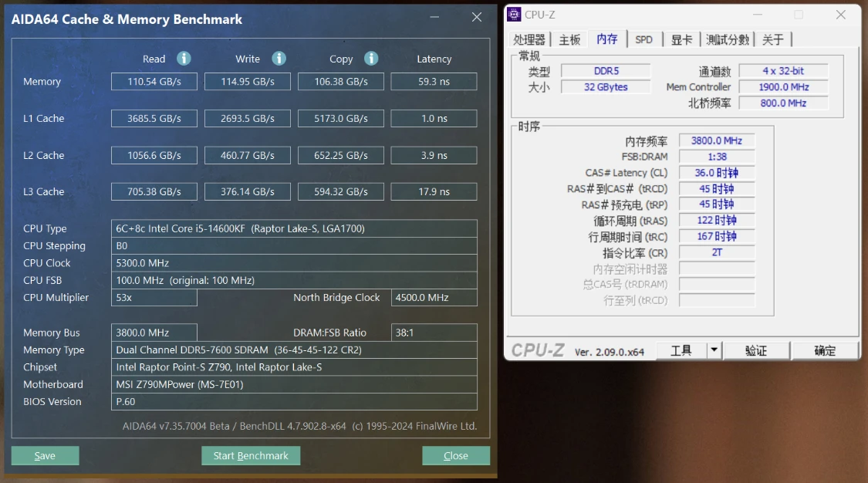This screenshot has height=483, width=868.
Task: Click Chipset field Intel Raptor Point-S Z790
Action: click(294, 366)
